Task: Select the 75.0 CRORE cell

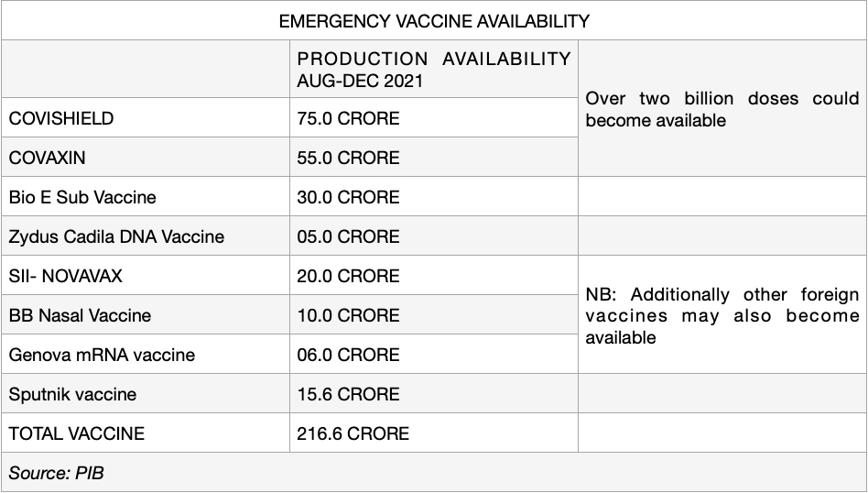Action: [349, 118]
